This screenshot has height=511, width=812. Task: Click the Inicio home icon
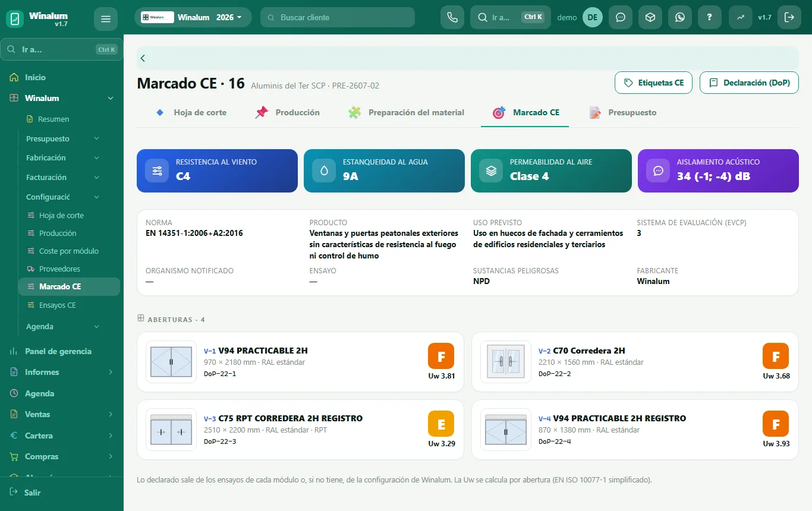(14, 77)
